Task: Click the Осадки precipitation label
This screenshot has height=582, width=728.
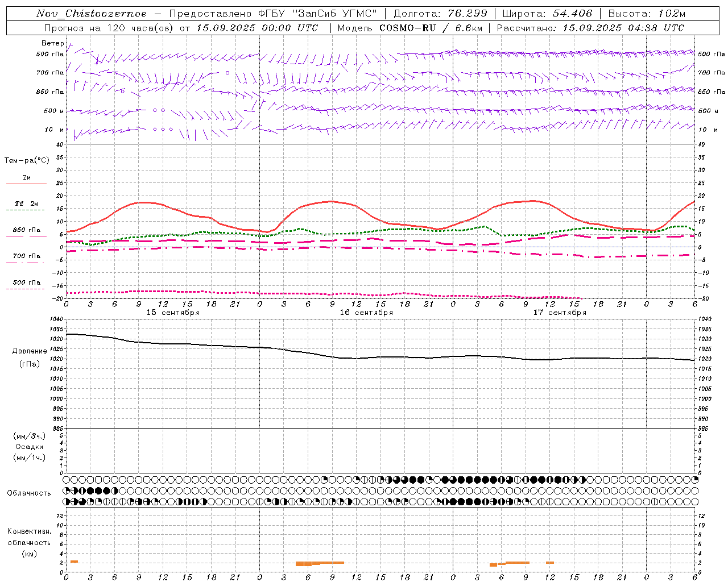Action: pos(30,447)
